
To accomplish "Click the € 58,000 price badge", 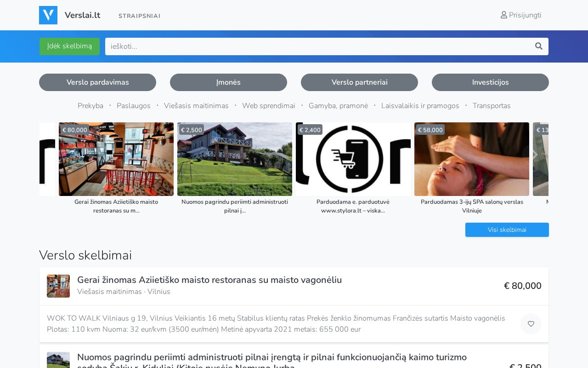I will (430, 130).
